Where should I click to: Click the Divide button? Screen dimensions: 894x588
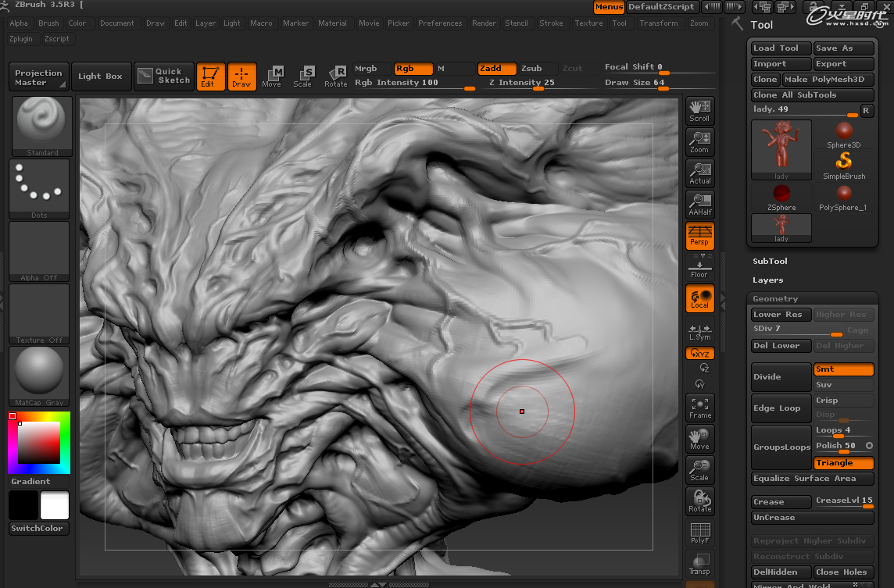pos(781,376)
